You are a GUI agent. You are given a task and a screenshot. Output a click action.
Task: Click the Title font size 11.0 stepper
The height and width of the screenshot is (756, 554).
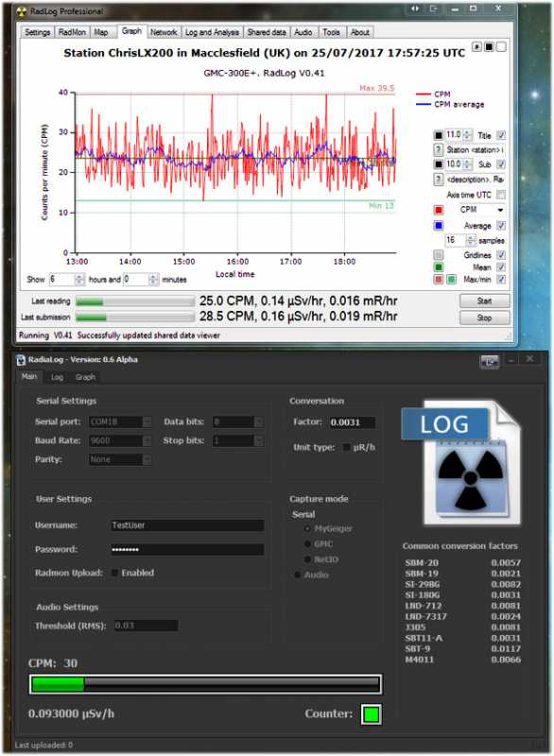click(467, 135)
